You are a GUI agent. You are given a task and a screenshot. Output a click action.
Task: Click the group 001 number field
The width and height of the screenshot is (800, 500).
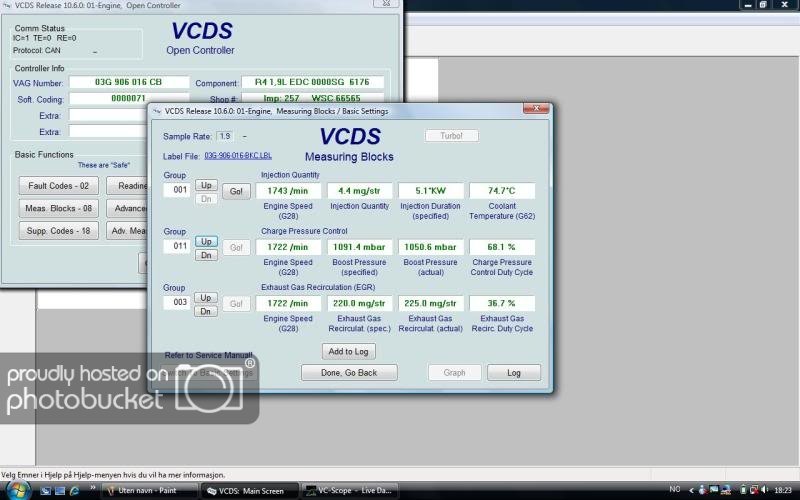(x=176, y=190)
